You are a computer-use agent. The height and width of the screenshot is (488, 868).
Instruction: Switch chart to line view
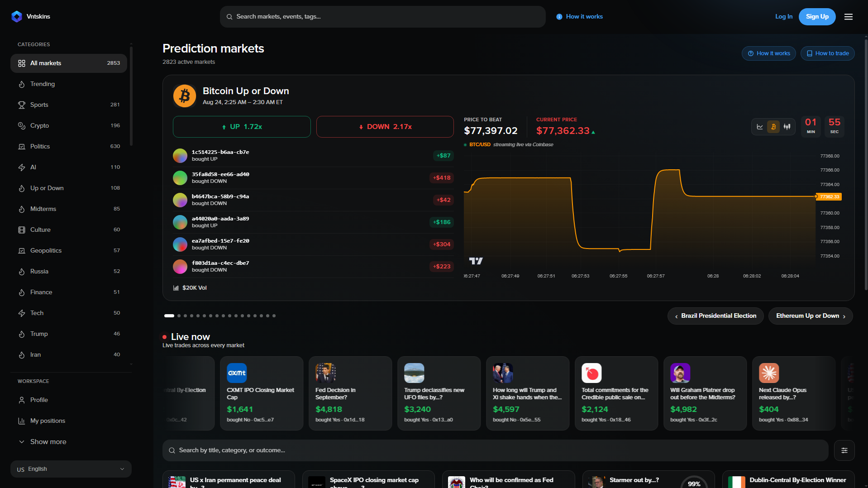point(760,127)
